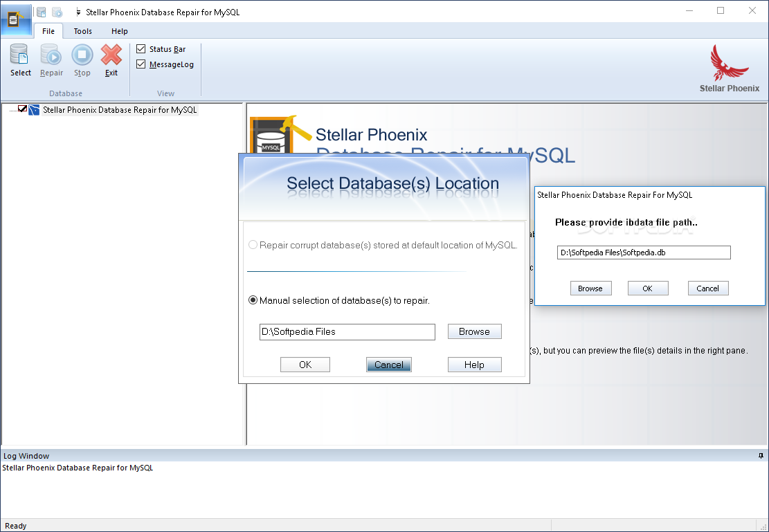Image resolution: width=769 pixels, height=532 pixels.
Task: Click Cancel in ibdata file path dialog
Action: 708,288
